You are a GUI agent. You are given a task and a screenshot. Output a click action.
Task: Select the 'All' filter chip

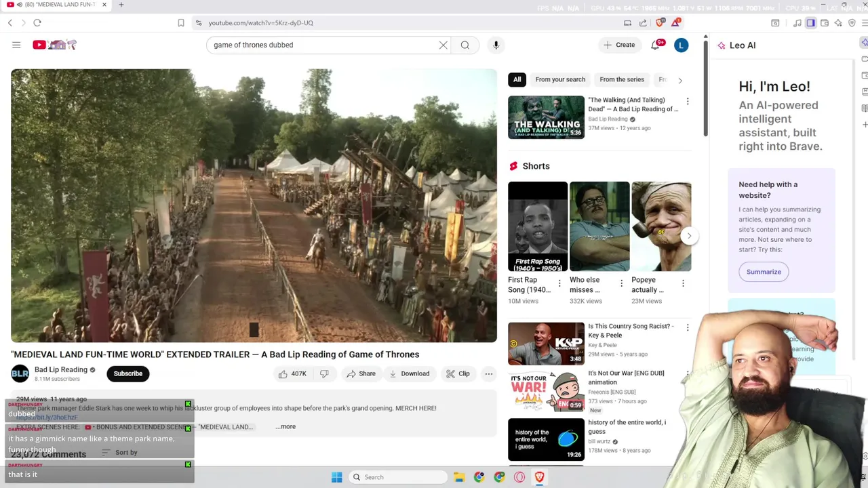point(517,79)
